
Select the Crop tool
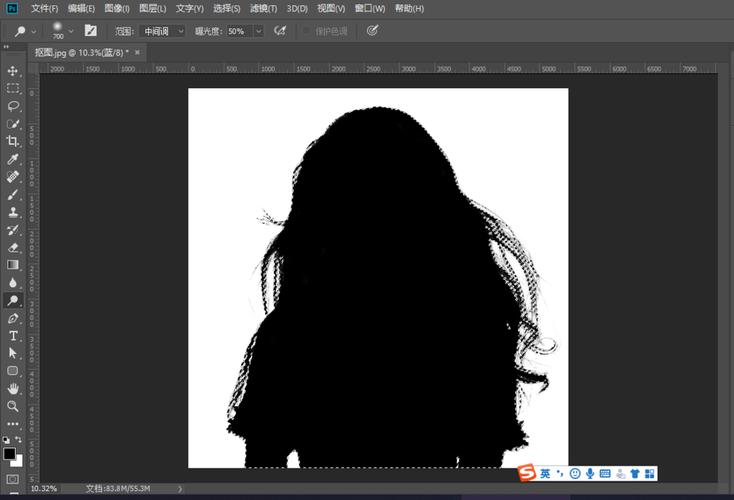click(x=13, y=141)
